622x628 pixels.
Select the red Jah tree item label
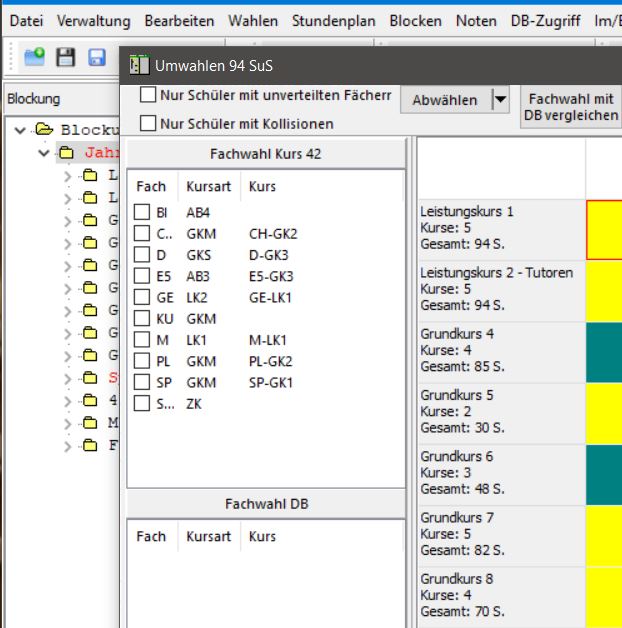(102, 153)
